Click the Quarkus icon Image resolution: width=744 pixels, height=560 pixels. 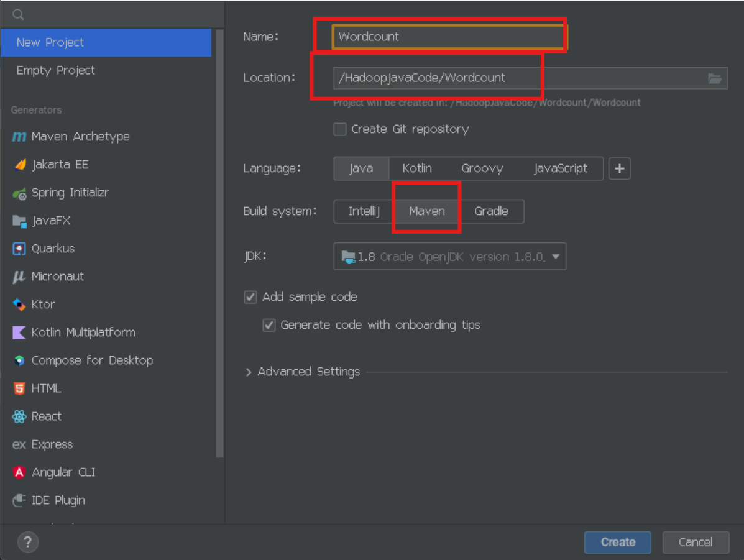19,249
